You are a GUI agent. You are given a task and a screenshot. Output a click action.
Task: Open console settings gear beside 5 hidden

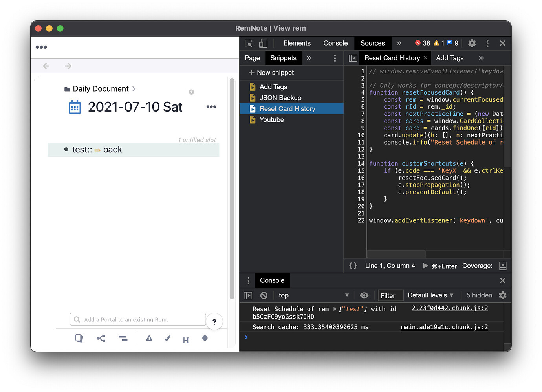coord(503,295)
